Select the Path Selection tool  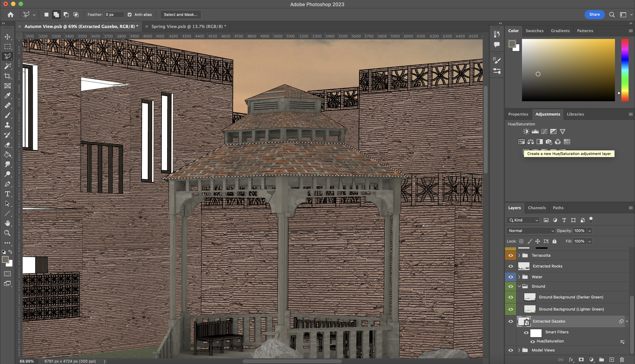[x=7, y=204]
